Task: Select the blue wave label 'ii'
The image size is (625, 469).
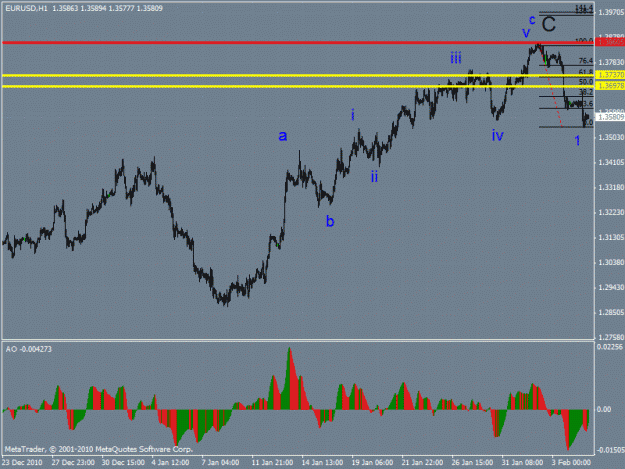Action: [x=374, y=176]
